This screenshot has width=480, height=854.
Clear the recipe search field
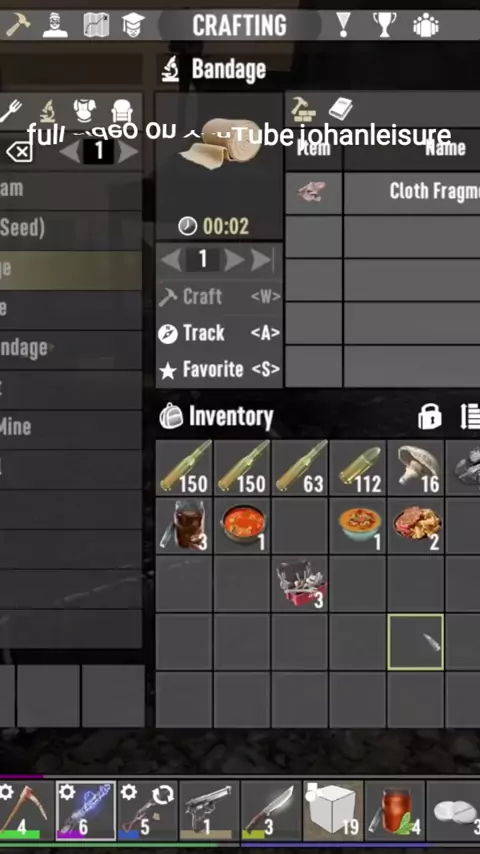tap(19, 152)
